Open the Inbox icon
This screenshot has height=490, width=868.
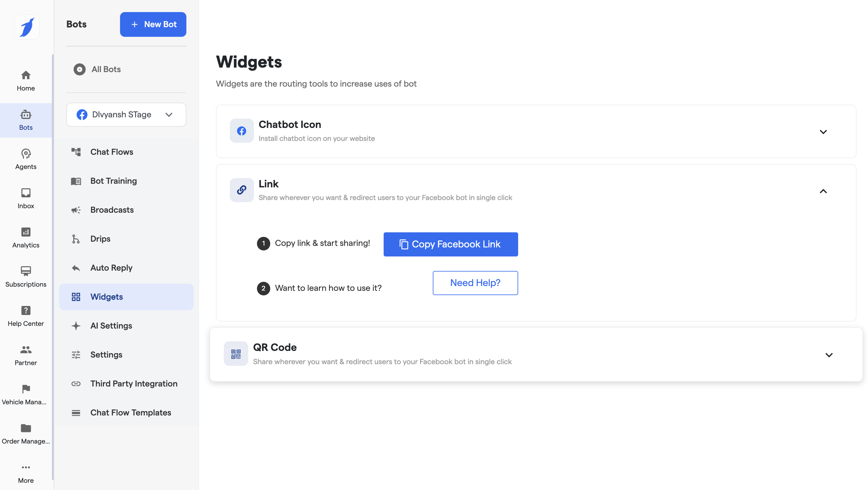point(26,193)
